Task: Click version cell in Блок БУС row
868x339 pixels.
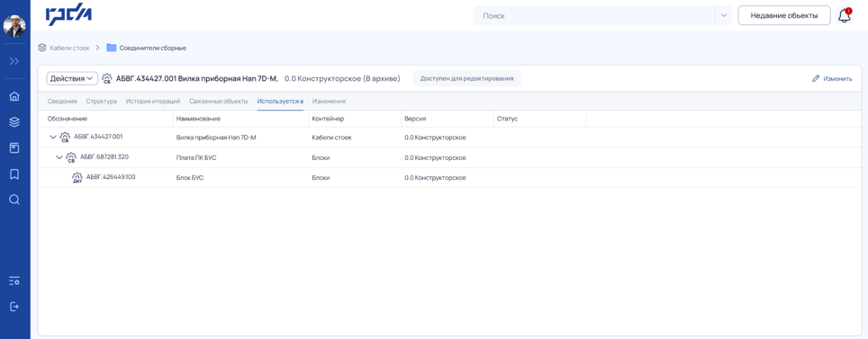Action: [435, 178]
